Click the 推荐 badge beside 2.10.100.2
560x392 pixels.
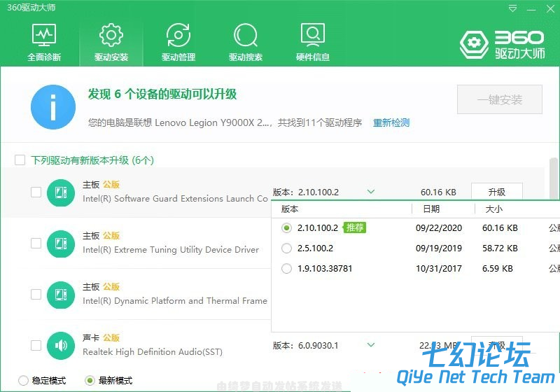tap(355, 227)
